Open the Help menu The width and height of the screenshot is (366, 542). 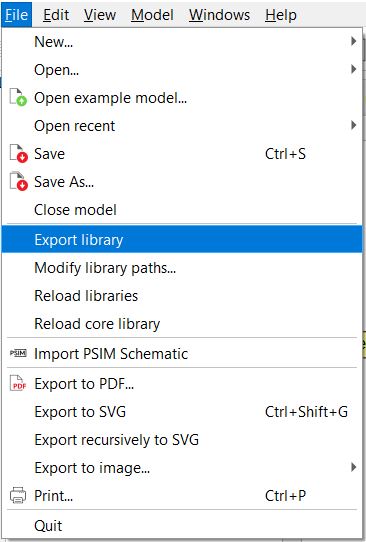pyautogui.click(x=281, y=15)
